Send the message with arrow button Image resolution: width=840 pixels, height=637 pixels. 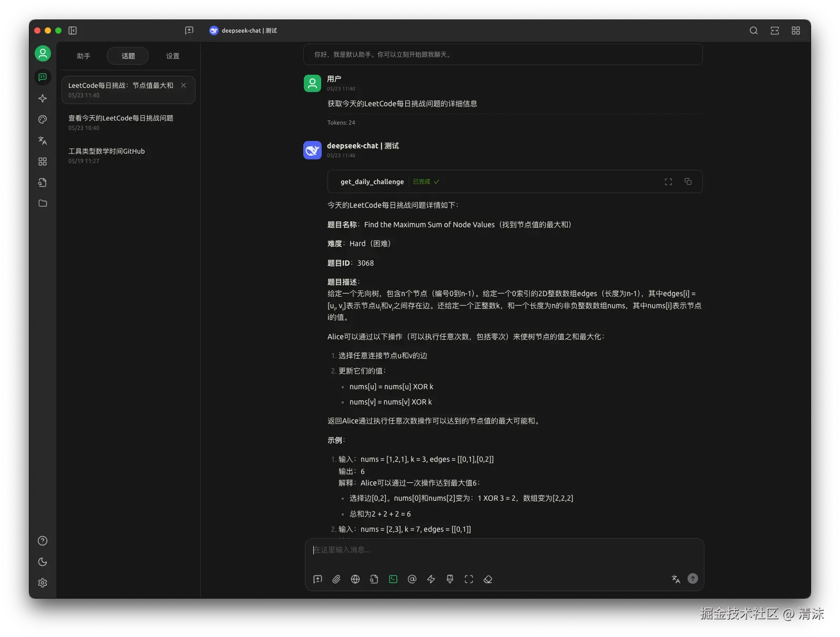coord(693,579)
